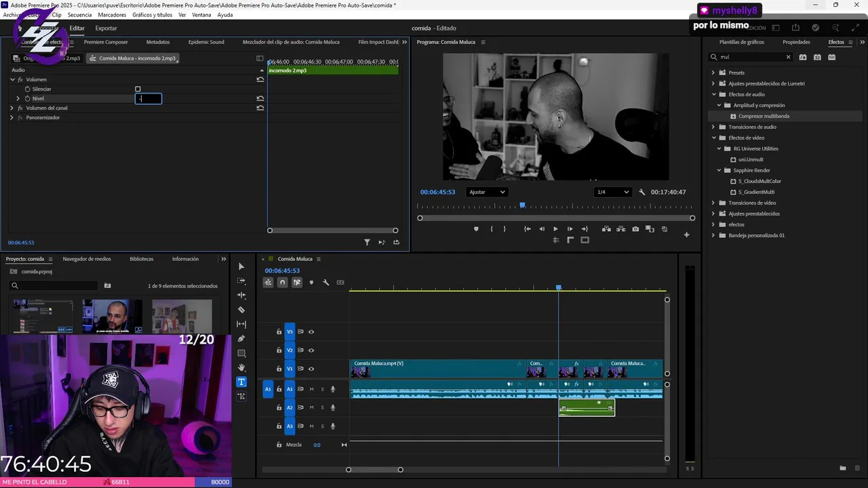Select the Pen tool
The width and height of the screenshot is (868, 488).
pos(241,338)
